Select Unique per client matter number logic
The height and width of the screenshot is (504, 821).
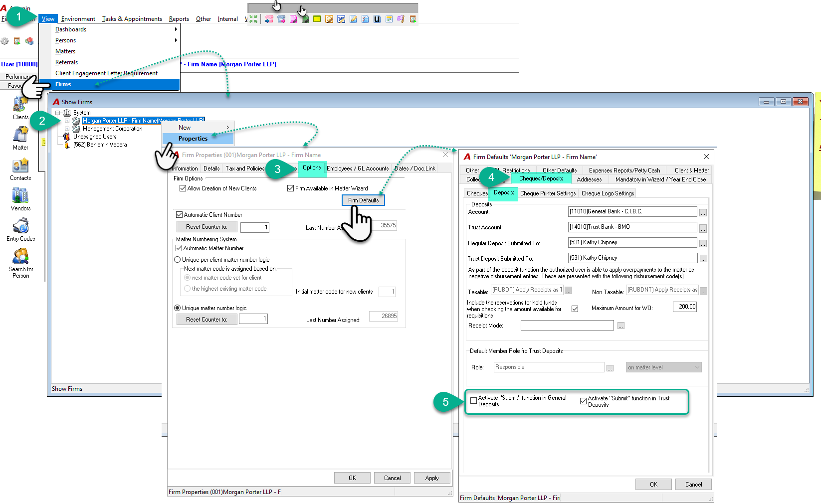(177, 260)
